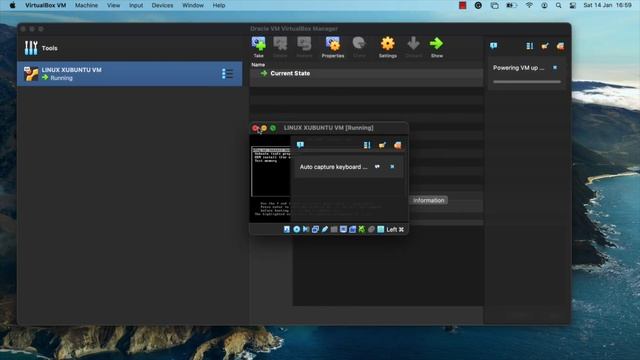Open the View menu
The width and height of the screenshot is (640, 360).
[113, 5]
